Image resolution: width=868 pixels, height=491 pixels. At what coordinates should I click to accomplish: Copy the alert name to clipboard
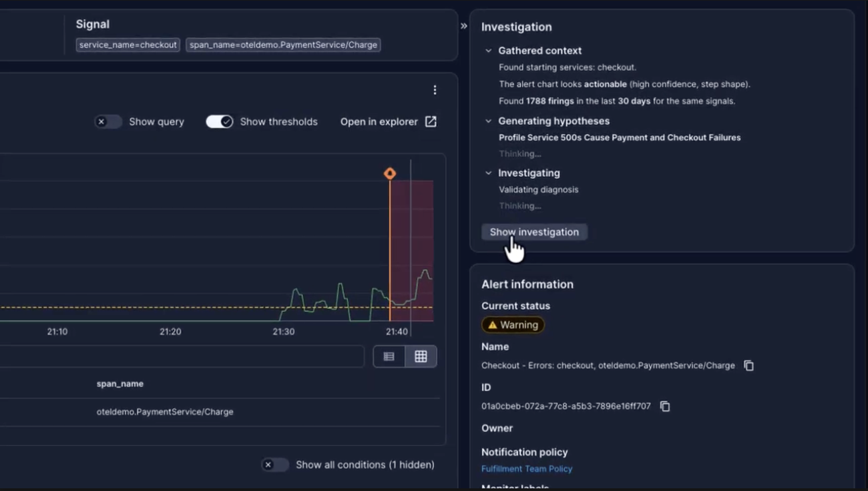point(748,366)
